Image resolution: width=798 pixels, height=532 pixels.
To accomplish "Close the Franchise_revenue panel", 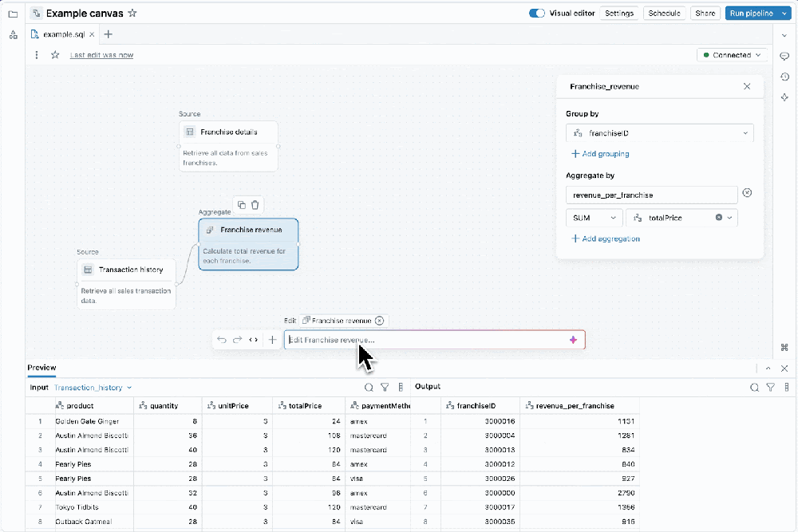I will click(747, 86).
